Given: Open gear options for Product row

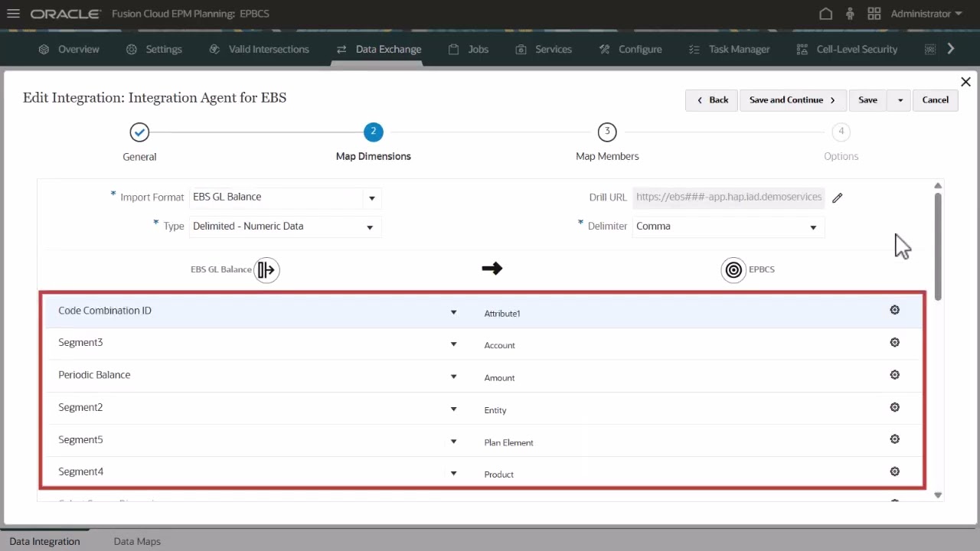Looking at the screenshot, I should click(894, 471).
